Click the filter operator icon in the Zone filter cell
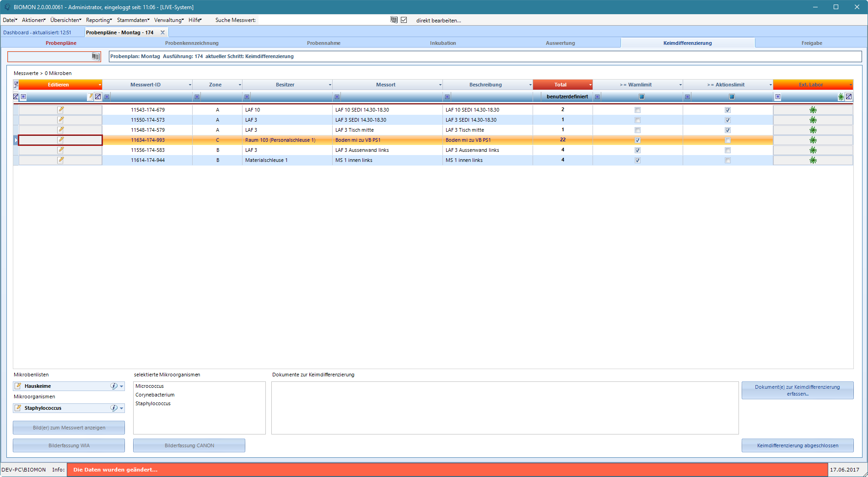This screenshot has width=868, height=477. 197,96
